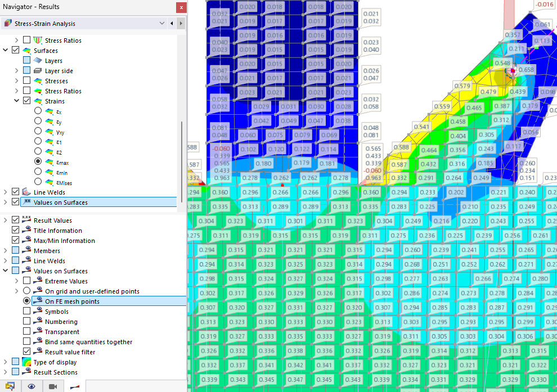
Task: Click the eye icon in the bottom toolbar
Action: coord(32,386)
